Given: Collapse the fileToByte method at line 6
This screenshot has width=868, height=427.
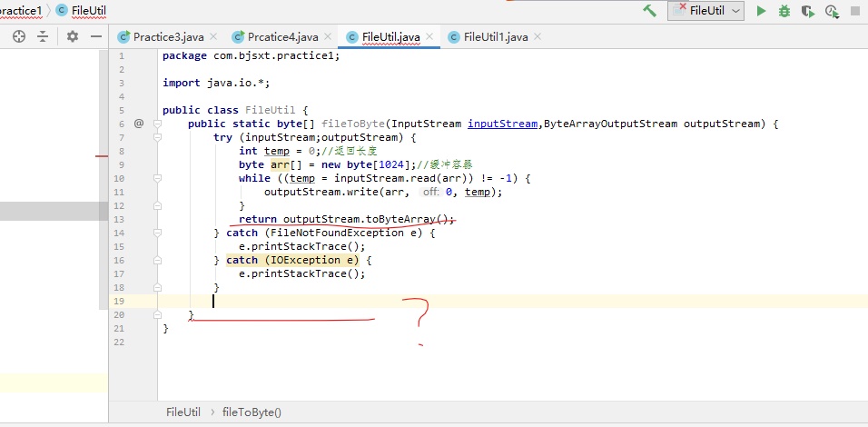Looking at the screenshot, I should 157,124.
